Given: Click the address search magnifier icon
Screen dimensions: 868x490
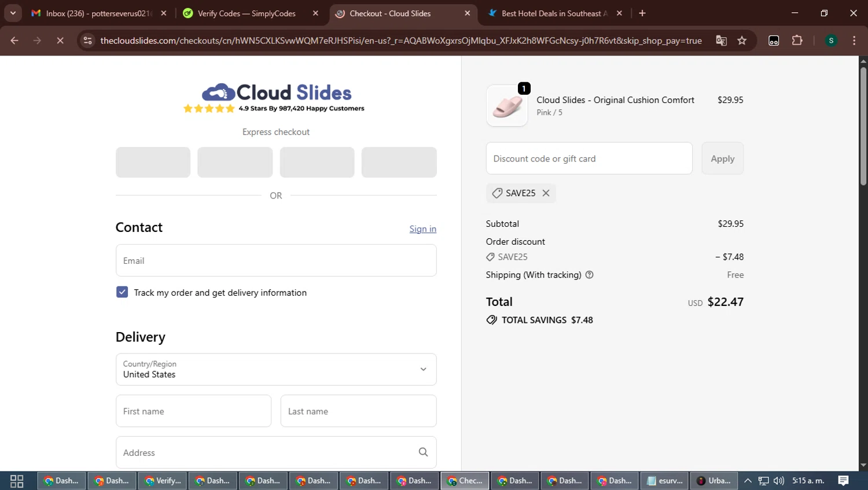Looking at the screenshot, I should 423,452.
